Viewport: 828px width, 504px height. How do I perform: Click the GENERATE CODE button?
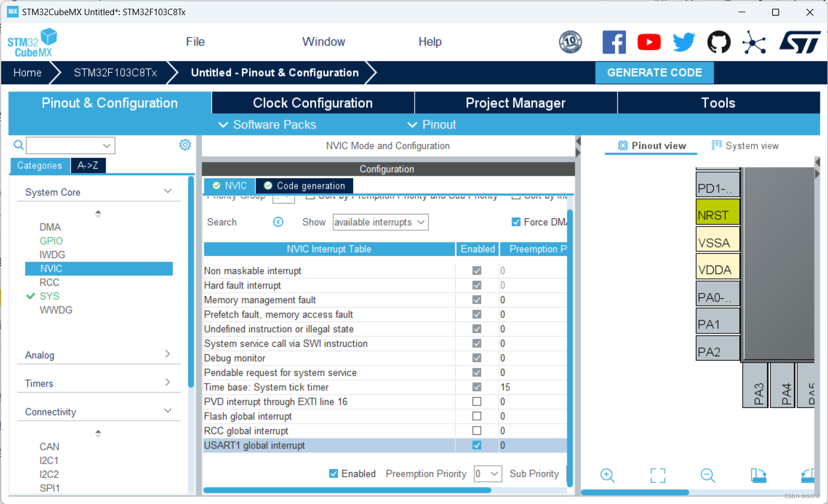coord(655,73)
